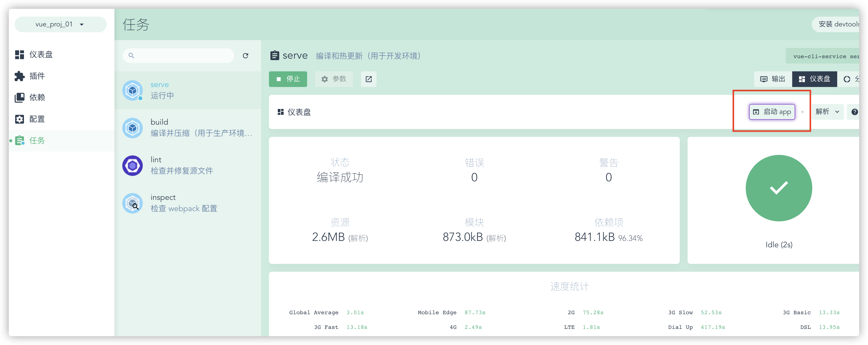Image resolution: width=868 pixels, height=345 pixels.
Task: Select the lint task ESLint icon
Action: tap(133, 166)
